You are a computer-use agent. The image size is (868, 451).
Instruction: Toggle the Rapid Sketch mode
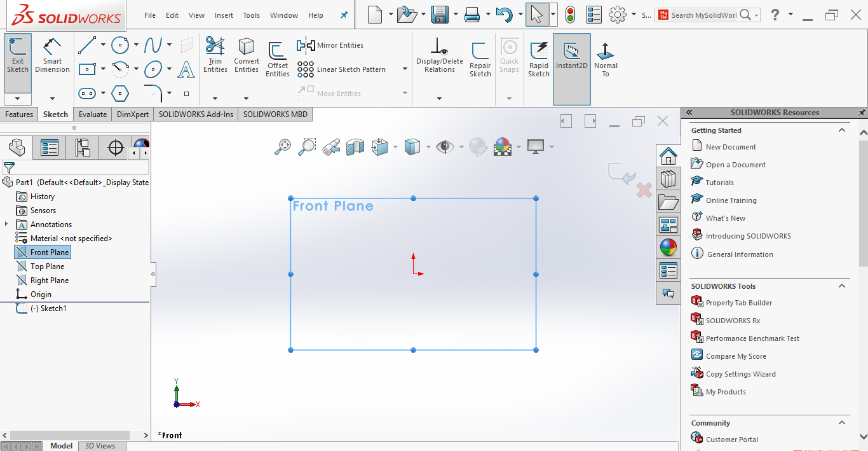(538, 56)
